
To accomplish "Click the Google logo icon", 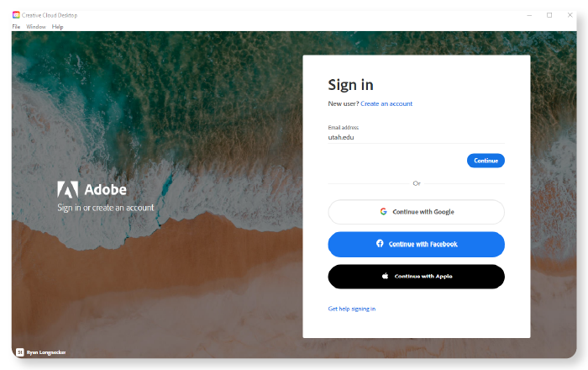I will 383,212.
